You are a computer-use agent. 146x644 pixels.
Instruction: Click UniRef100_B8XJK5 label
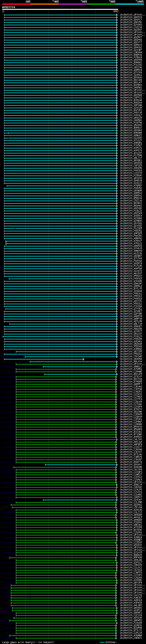[x=131, y=374]
